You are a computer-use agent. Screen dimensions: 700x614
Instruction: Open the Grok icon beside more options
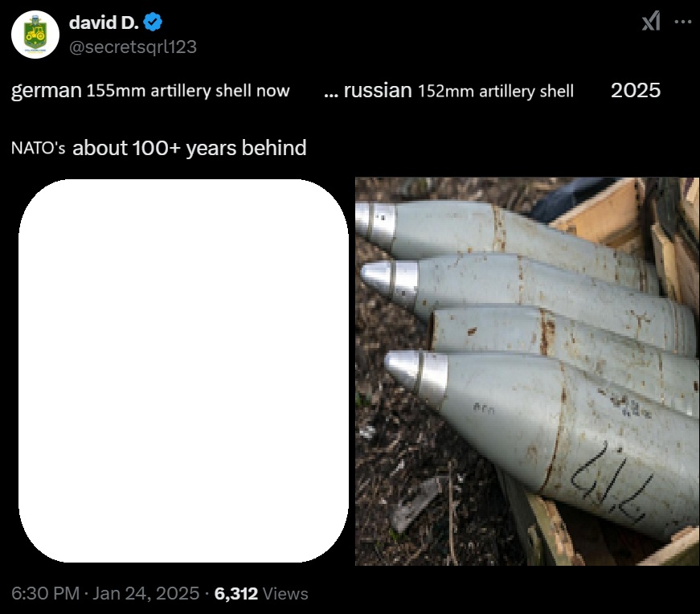pos(651,21)
